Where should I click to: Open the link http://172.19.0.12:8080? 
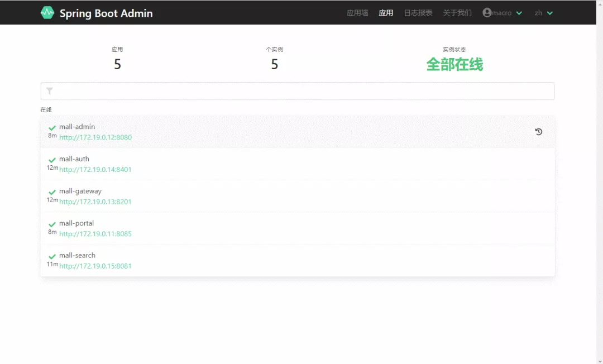point(95,137)
